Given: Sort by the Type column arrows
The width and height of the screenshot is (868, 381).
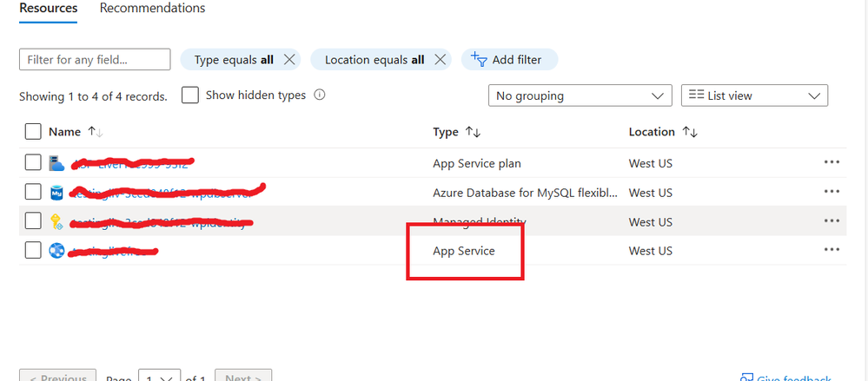Looking at the screenshot, I should pos(473,132).
